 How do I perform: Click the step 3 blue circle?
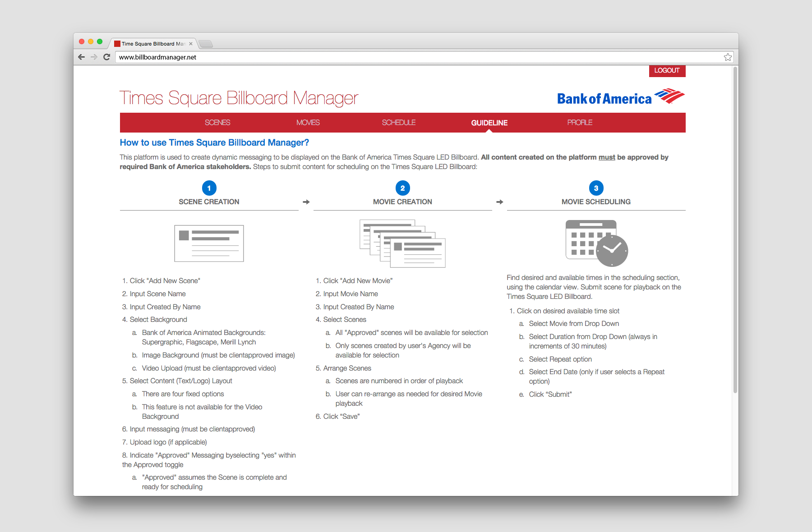point(596,188)
